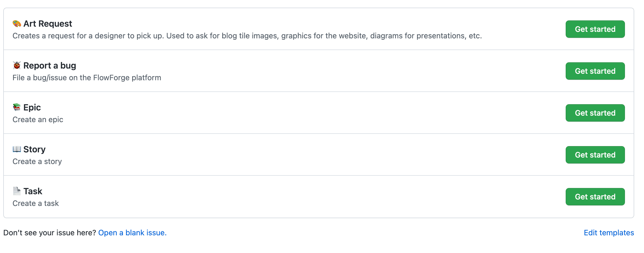Click the File a bug/issue description
Image resolution: width=644 pixels, height=253 pixels.
86,78
